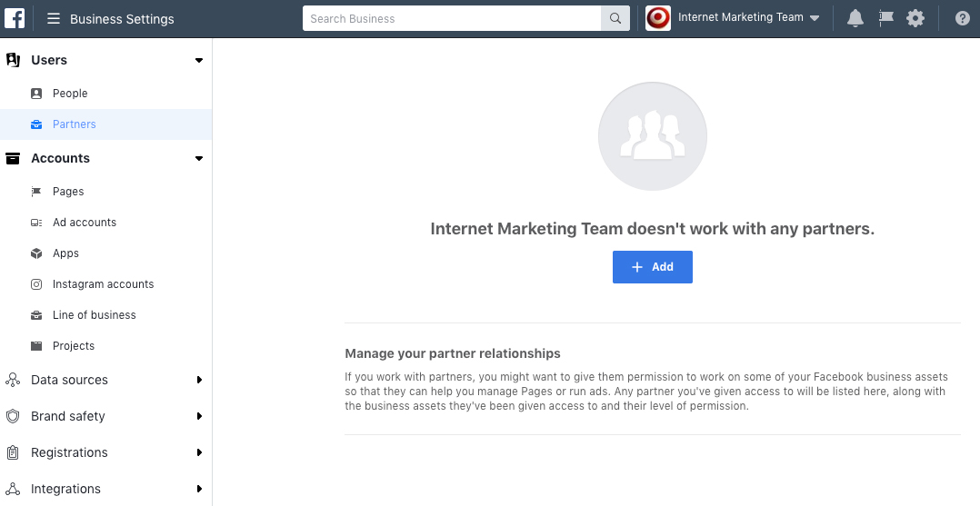Open the settings gear icon
Screen dimensions: 980x506
[915, 18]
